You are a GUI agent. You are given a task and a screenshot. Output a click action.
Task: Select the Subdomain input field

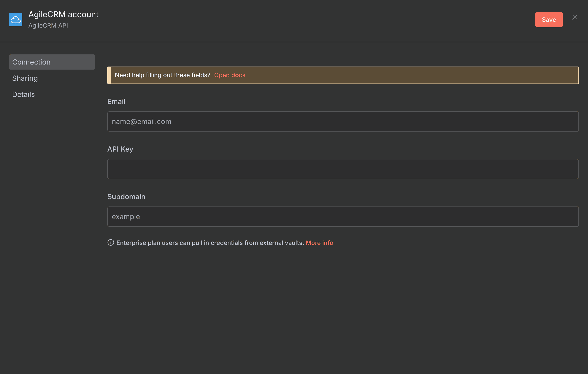343,217
